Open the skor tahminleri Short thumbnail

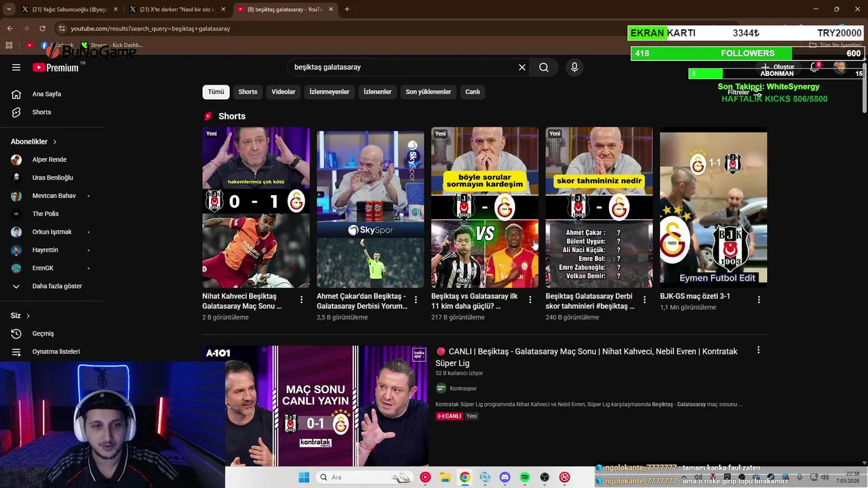point(599,207)
